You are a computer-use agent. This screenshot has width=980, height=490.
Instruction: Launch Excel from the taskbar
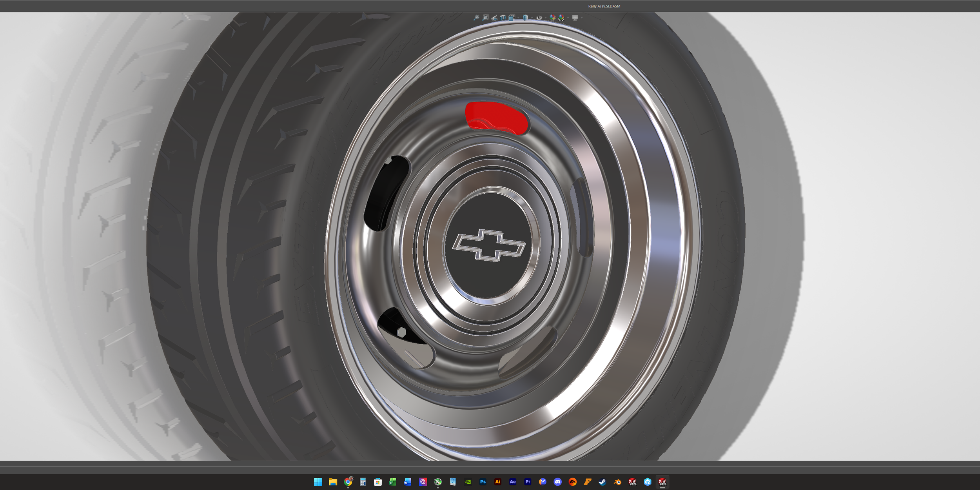click(393, 482)
